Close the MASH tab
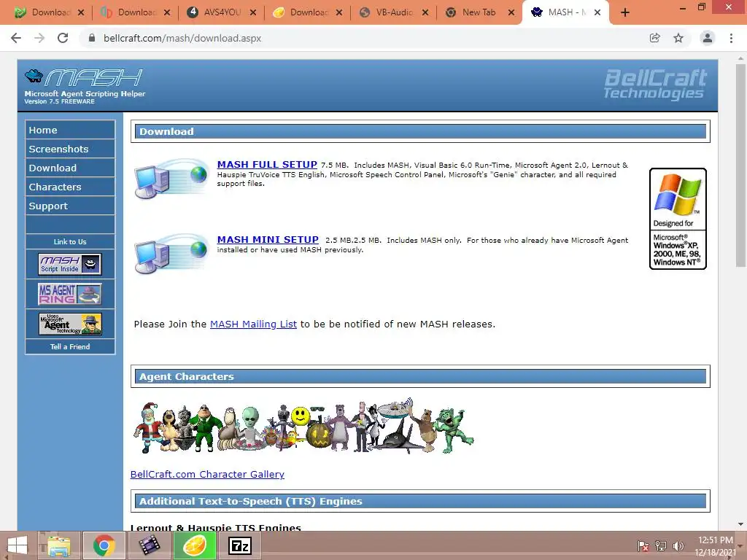The width and height of the screenshot is (747, 560). pos(597,12)
